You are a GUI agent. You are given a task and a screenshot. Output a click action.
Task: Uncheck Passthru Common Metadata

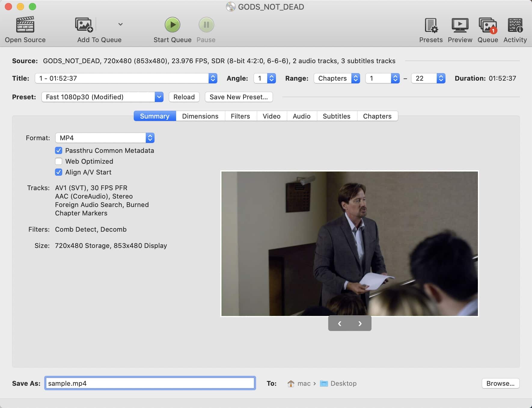(x=59, y=150)
